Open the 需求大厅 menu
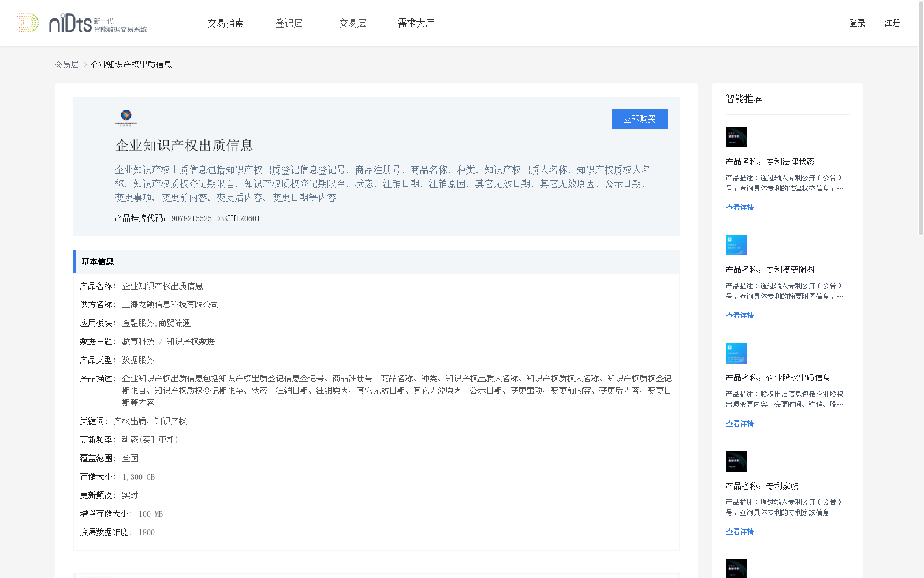Image resolution: width=924 pixels, height=578 pixels. click(x=416, y=23)
